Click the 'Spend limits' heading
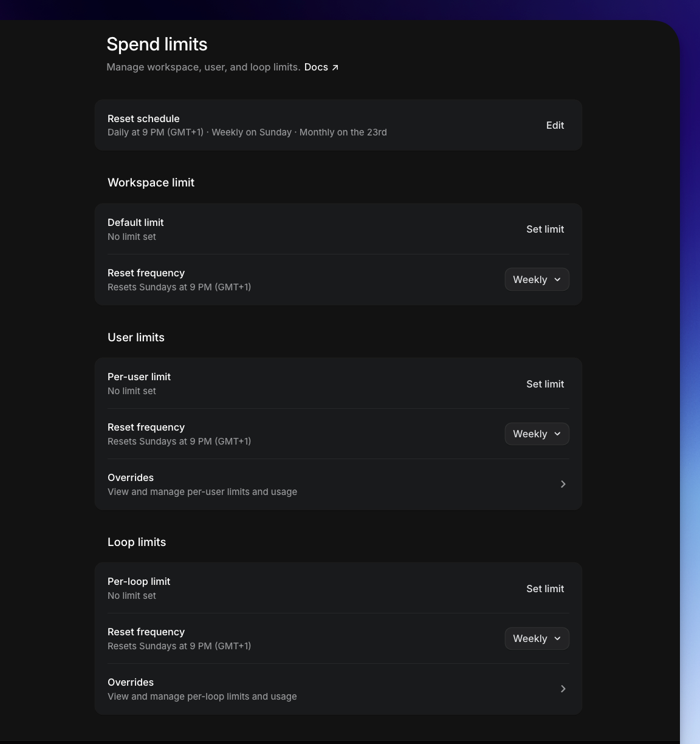Viewport: 700px width, 744px height. [157, 44]
